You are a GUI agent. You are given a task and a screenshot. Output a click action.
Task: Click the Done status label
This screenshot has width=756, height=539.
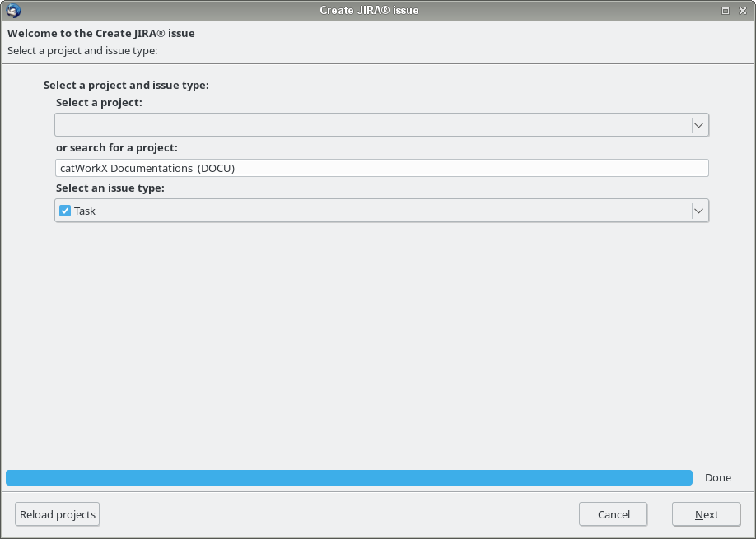point(717,477)
